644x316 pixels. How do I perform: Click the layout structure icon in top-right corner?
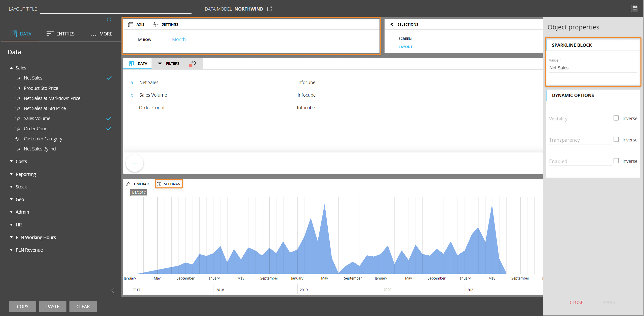click(634, 8)
